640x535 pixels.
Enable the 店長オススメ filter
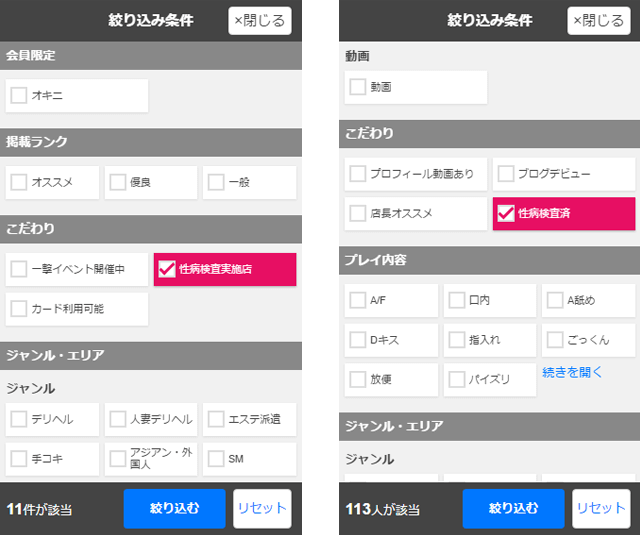[358, 213]
